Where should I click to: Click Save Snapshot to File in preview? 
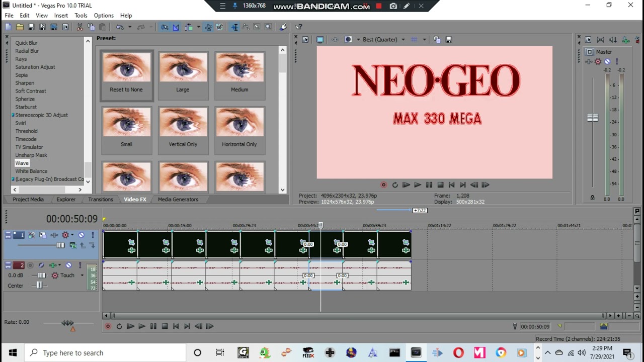[x=449, y=40]
